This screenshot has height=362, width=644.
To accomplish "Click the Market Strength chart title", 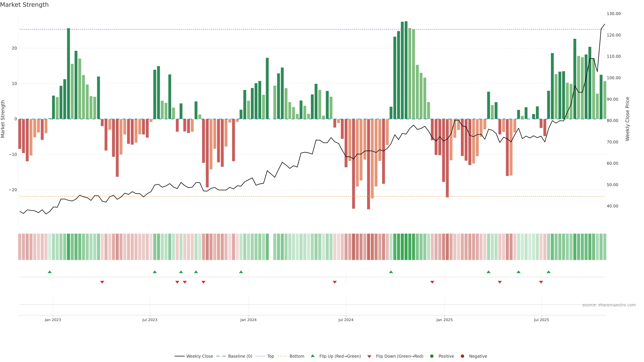I will coord(24,5).
